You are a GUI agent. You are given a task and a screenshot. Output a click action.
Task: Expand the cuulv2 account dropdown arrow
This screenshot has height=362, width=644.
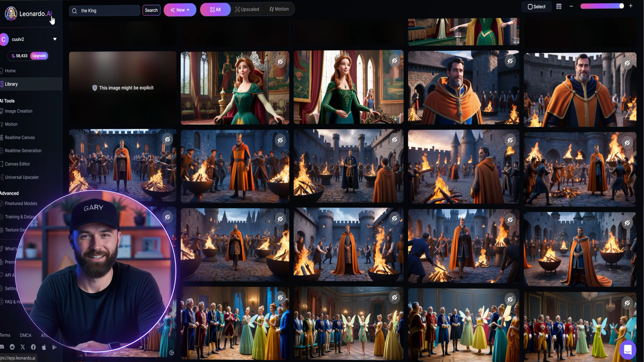click(x=55, y=39)
